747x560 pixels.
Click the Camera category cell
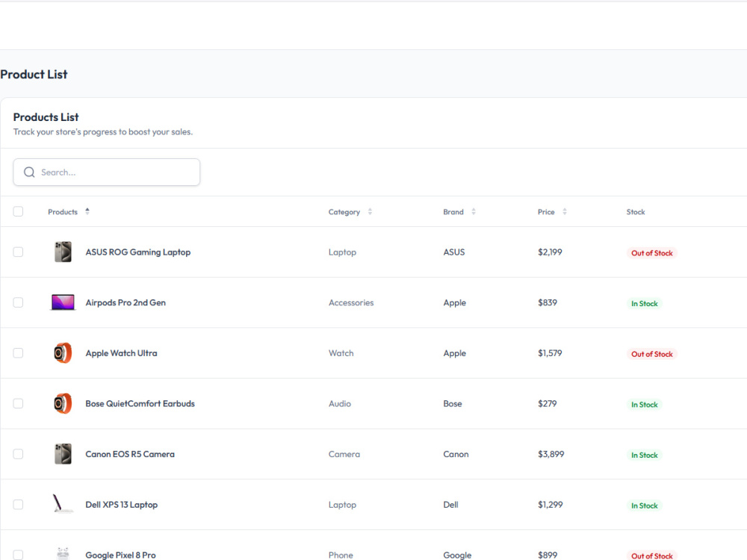pyautogui.click(x=344, y=454)
